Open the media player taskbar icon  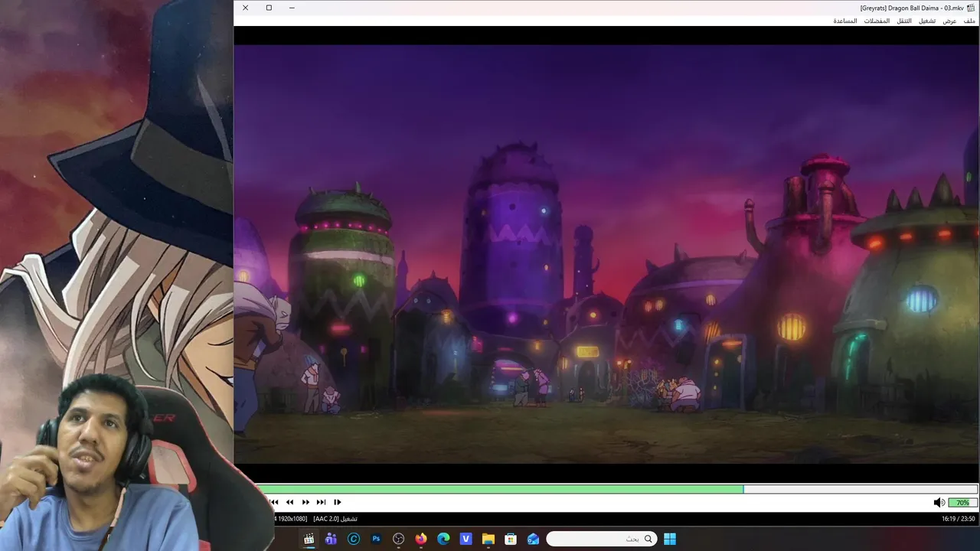[x=309, y=539]
